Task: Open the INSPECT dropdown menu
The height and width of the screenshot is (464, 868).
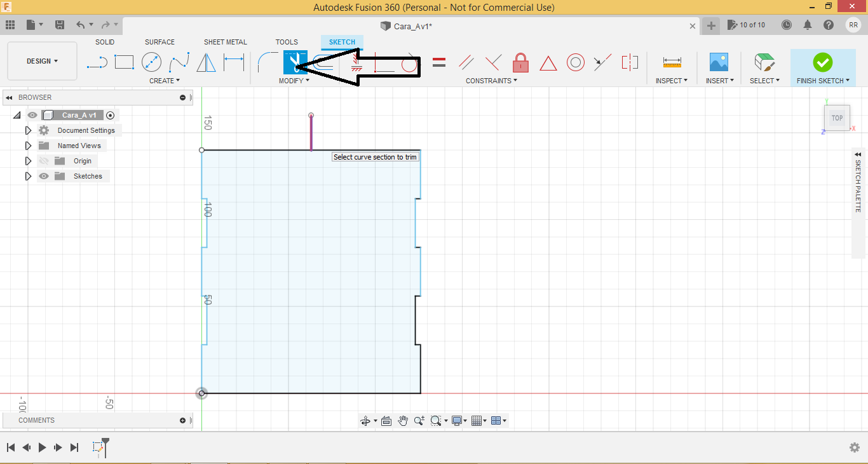Action: point(672,81)
